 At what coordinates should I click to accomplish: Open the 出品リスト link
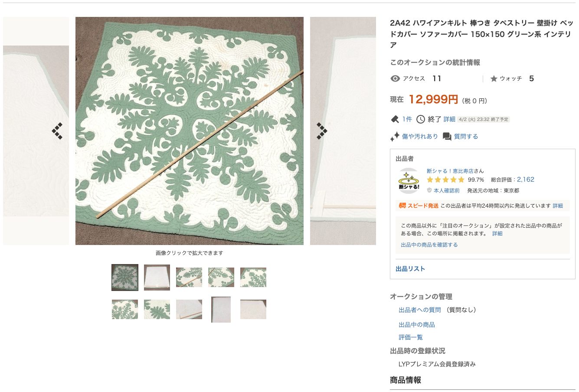click(x=410, y=269)
